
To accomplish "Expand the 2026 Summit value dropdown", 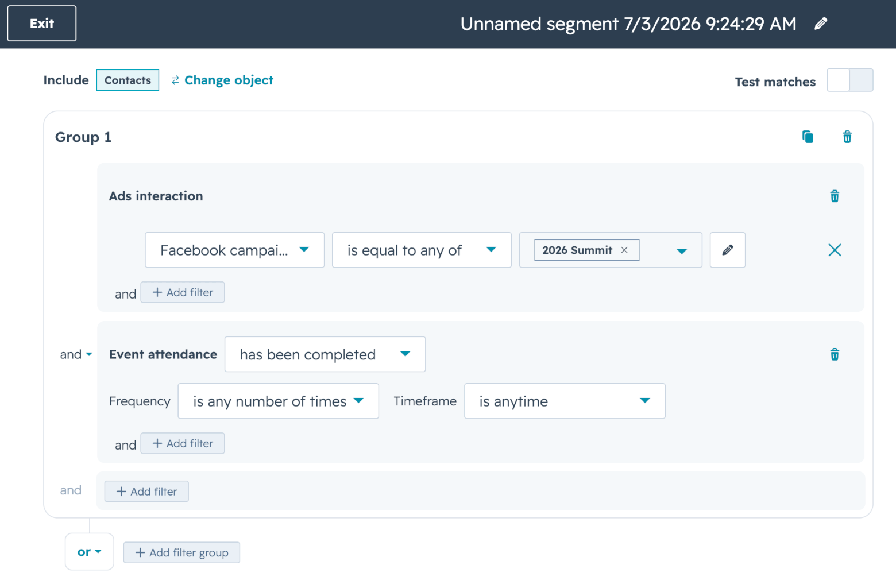I will click(682, 251).
